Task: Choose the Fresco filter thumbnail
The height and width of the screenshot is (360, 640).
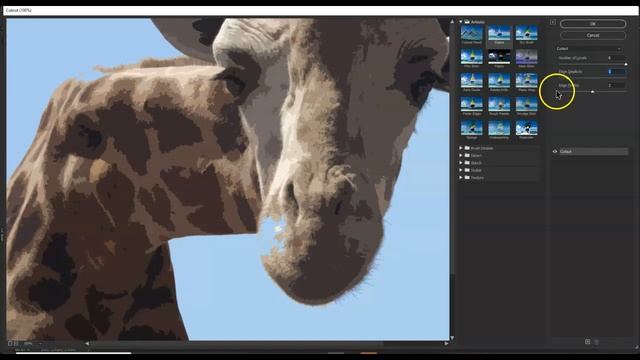Action: click(499, 58)
